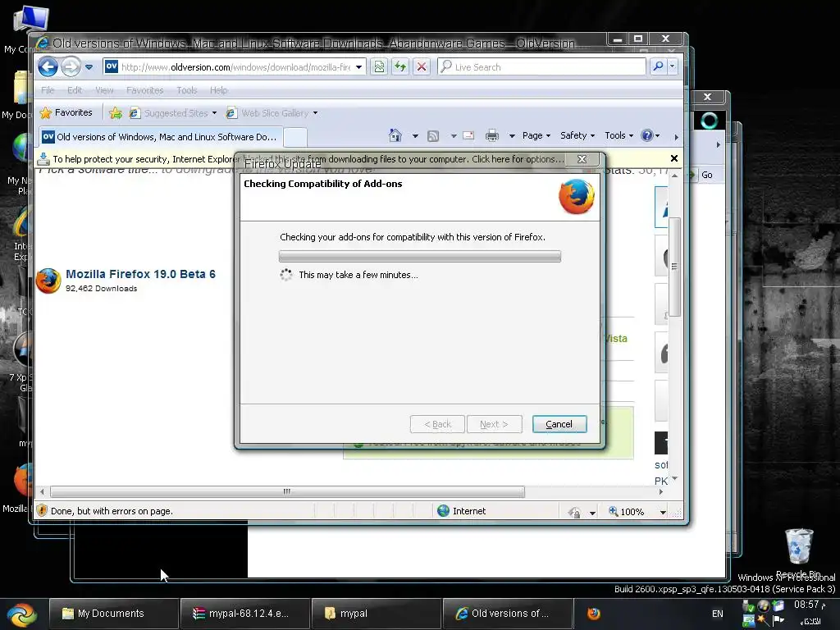Open the Edit menu
840x630 pixels.
point(75,90)
